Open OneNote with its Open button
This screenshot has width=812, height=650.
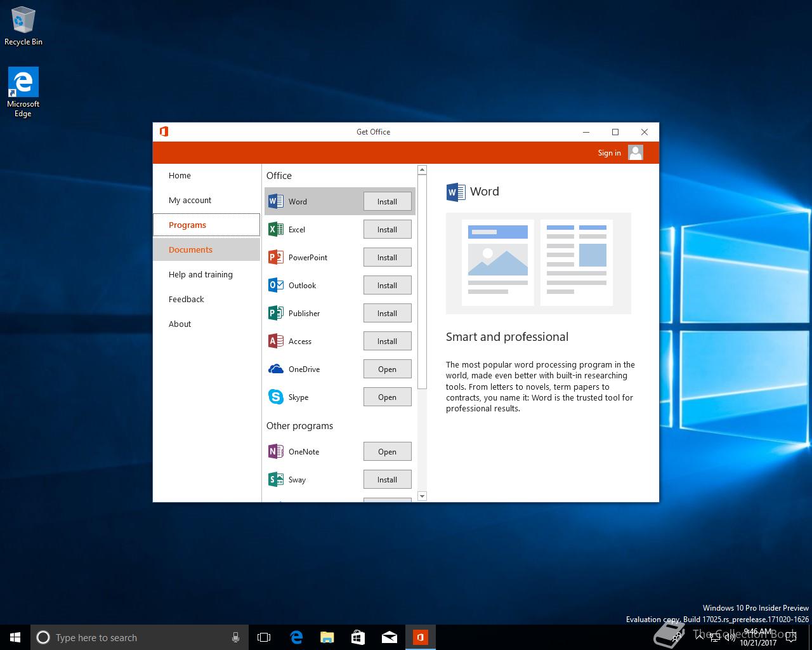tap(387, 451)
